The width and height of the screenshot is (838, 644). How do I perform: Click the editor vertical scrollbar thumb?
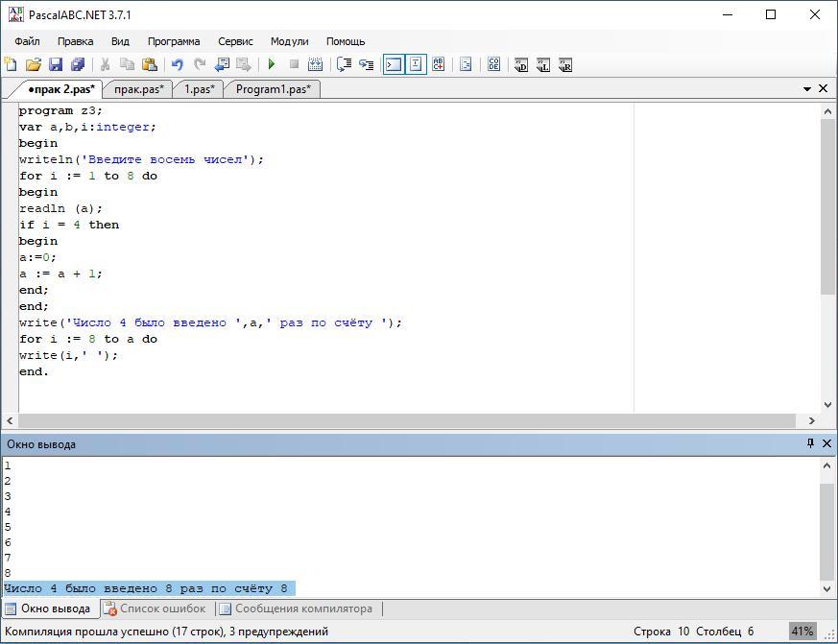tap(827, 206)
